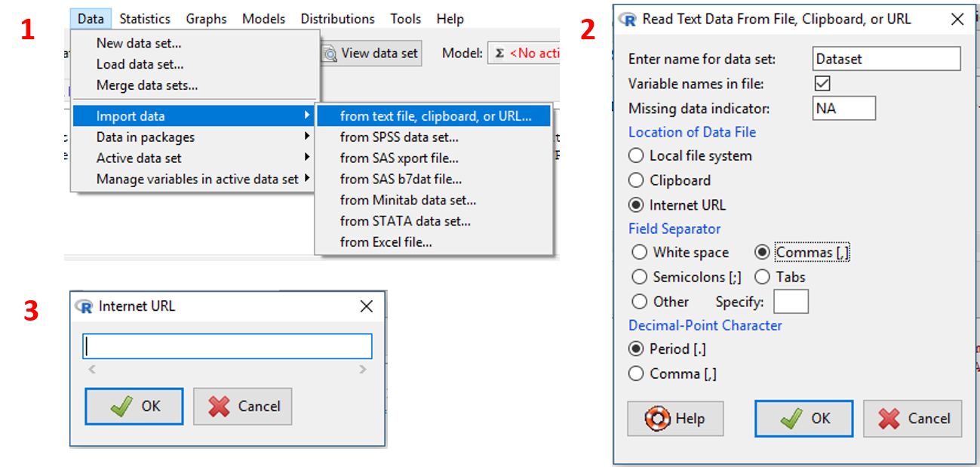Click the Internet URL text input field
This screenshot has width=980, height=467.
pyautogui.click(x=227, y=346)
